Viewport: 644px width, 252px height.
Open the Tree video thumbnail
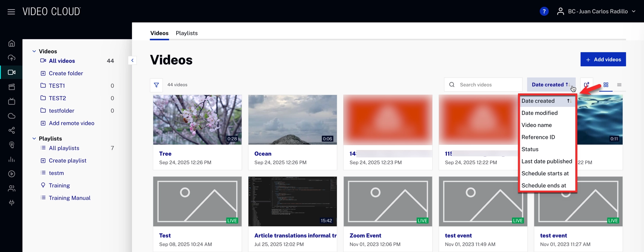coord(197,119)
